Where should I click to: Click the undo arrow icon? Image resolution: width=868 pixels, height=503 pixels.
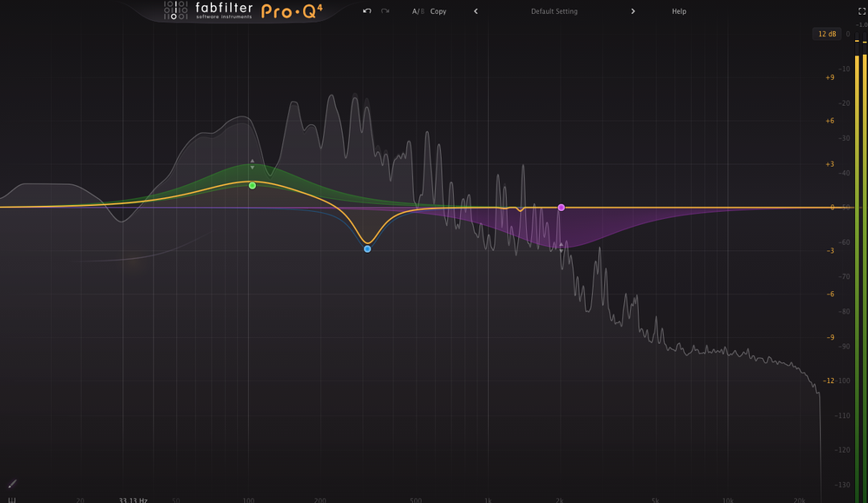coord(366,11)
